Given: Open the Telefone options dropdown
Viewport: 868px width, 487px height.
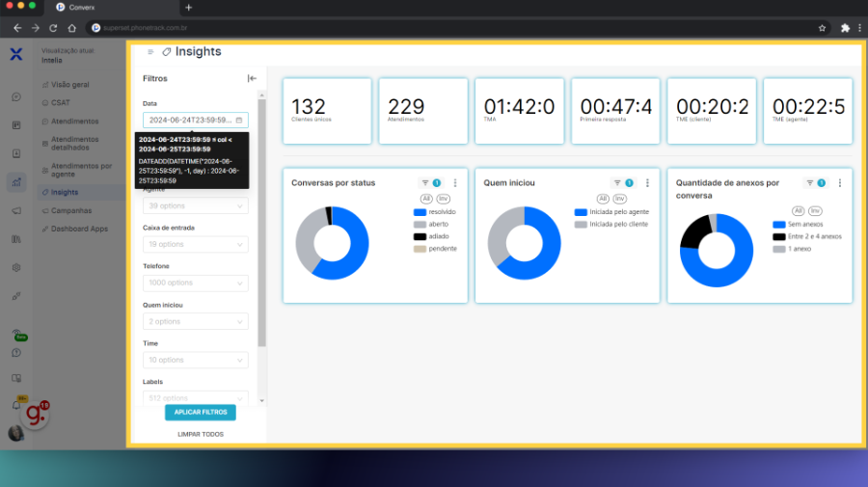Looking at the screenshot, I should coord(196,283).
